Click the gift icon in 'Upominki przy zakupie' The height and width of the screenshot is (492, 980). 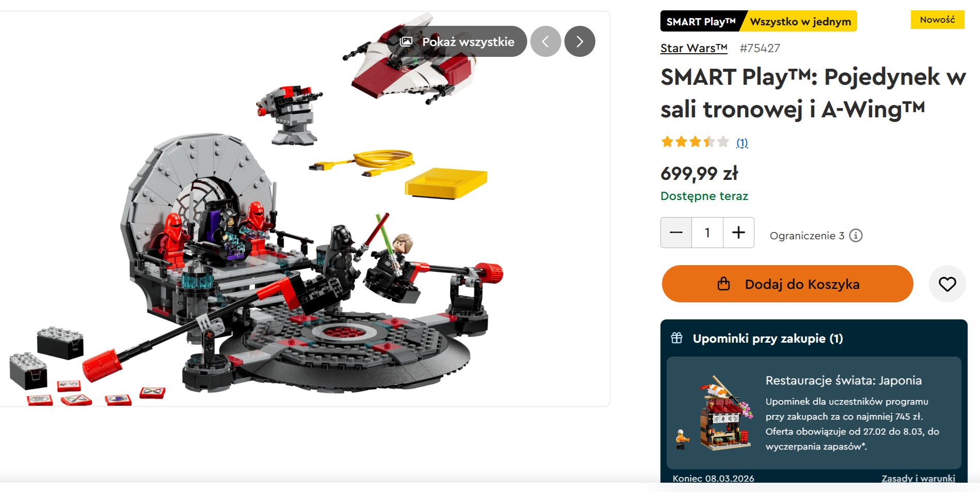(x=676, y=338)
